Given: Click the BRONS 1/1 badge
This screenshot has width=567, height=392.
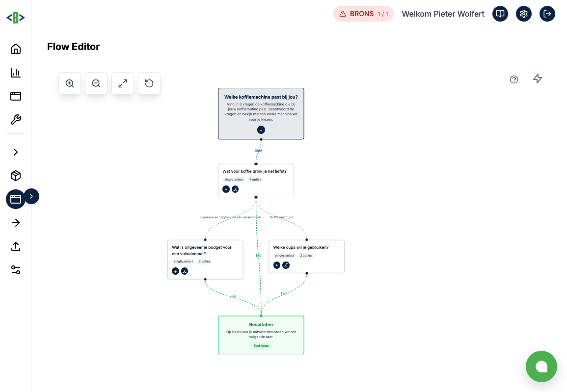Looking at the screenshot, I should [363, 14].
